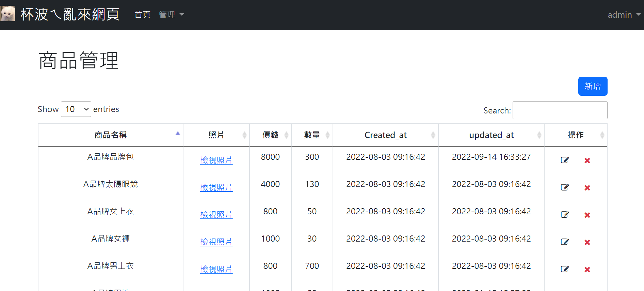Delete the A品牌男上衣 row
The width and height of the screenshot is (644, 291).
587,270
